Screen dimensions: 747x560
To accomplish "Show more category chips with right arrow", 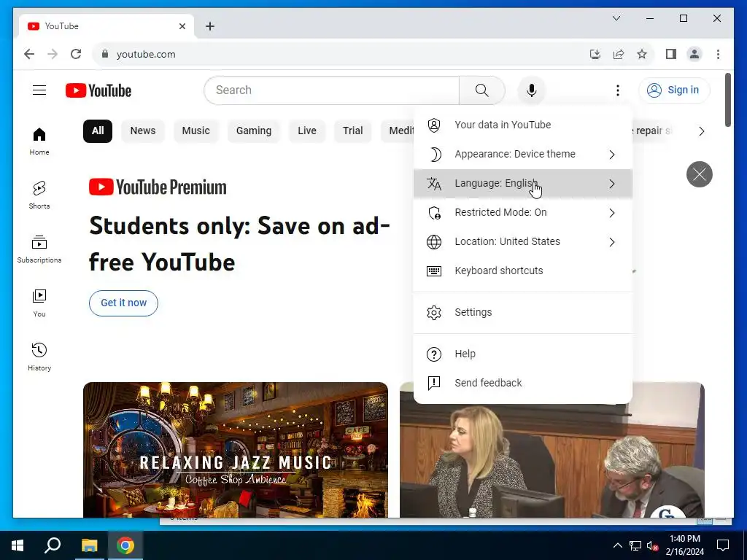I will [x=701, y=131].
